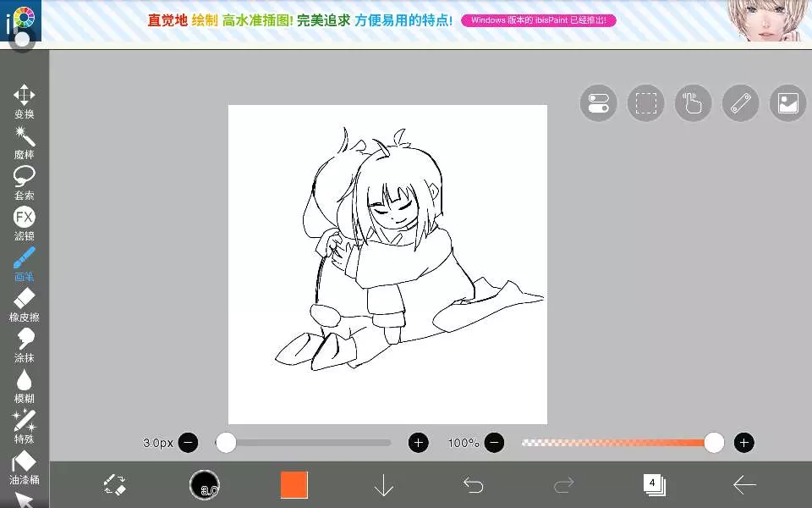Open the canvas image material button
Screen dimensions: 812x508
(x=787, y=102)
